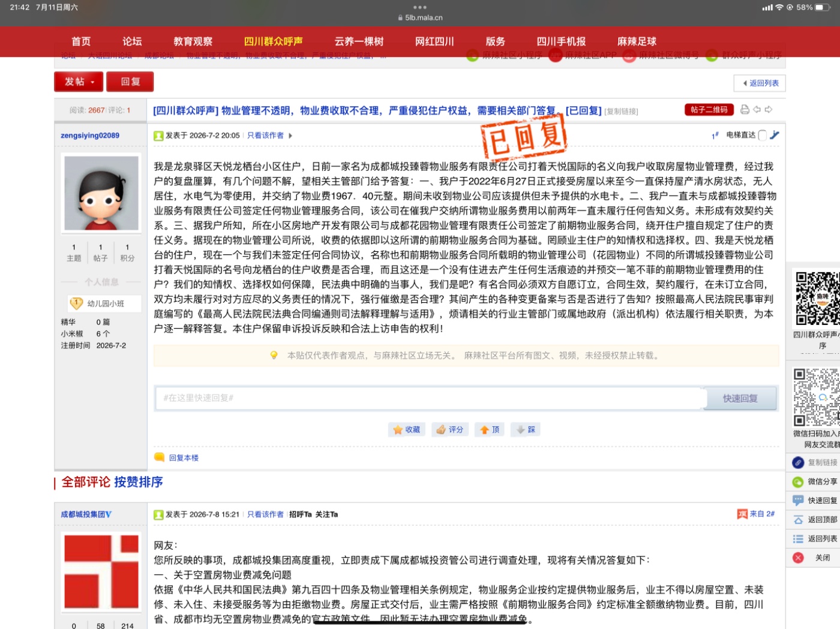Click the 快速回复 sidebar chat icon
This screenshot has width=840, height=629.
click(x=798, y=501)
